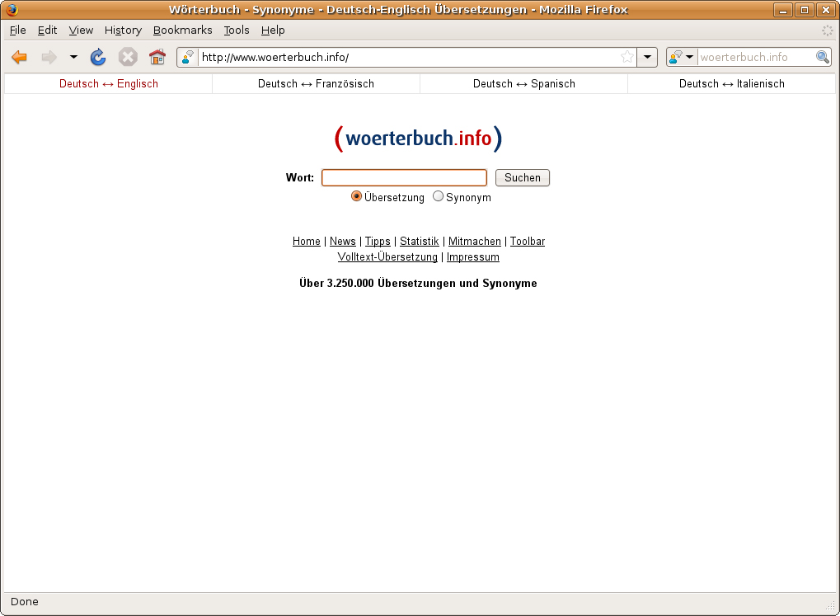Click the Done status bar text
Image resolution: width=840 pixels, height=616 pixels.
[x=25, y=601]
